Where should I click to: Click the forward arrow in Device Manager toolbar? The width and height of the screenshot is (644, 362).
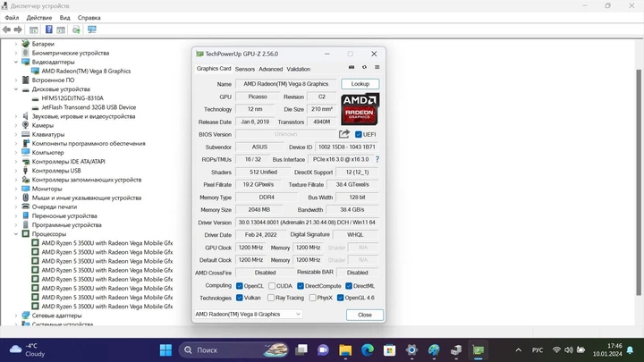coord(18,29)
